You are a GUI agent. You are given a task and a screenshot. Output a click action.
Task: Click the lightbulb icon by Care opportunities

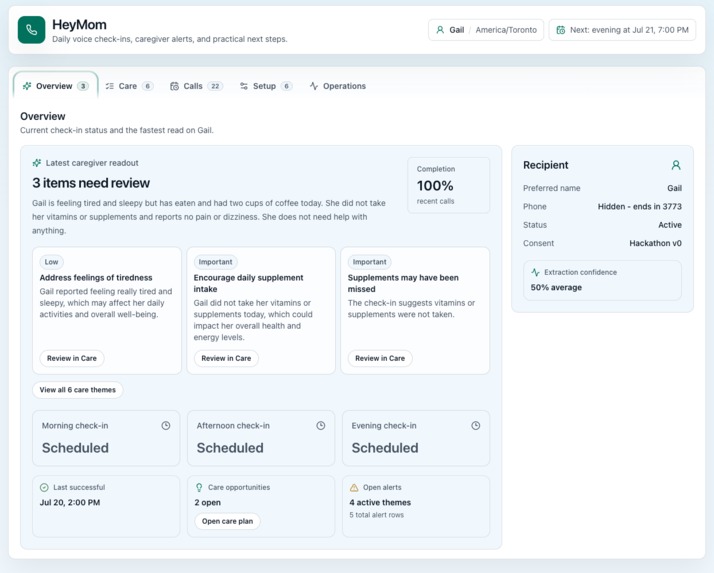click(x=199, y=487)
